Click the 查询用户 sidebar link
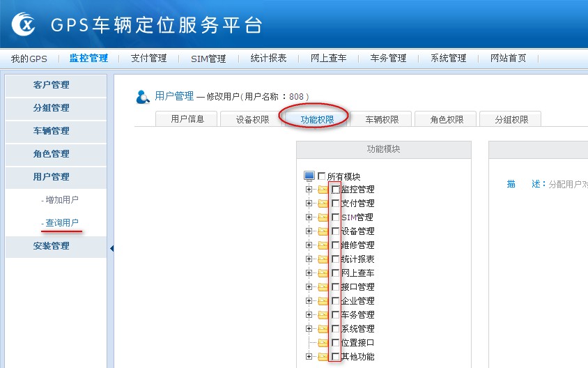The image size is (588, 368). pyautogui.click(x=62, y=223)
